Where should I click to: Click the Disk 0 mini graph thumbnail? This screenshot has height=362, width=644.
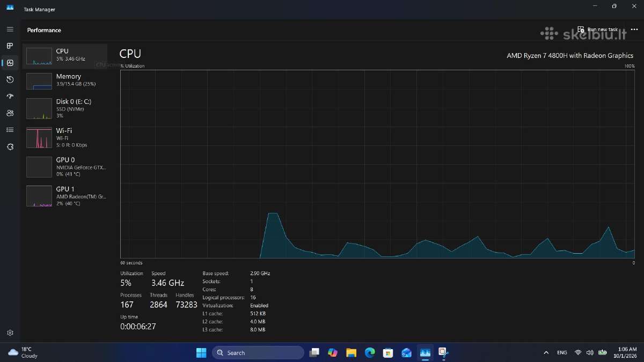(39, 108)
